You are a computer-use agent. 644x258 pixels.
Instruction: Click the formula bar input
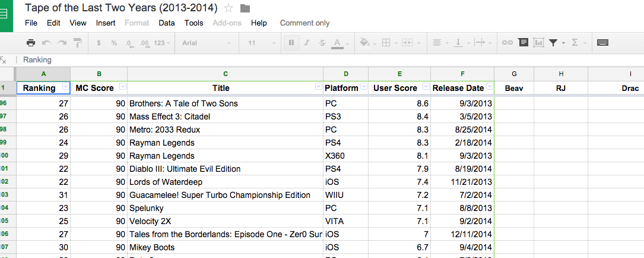329,60
